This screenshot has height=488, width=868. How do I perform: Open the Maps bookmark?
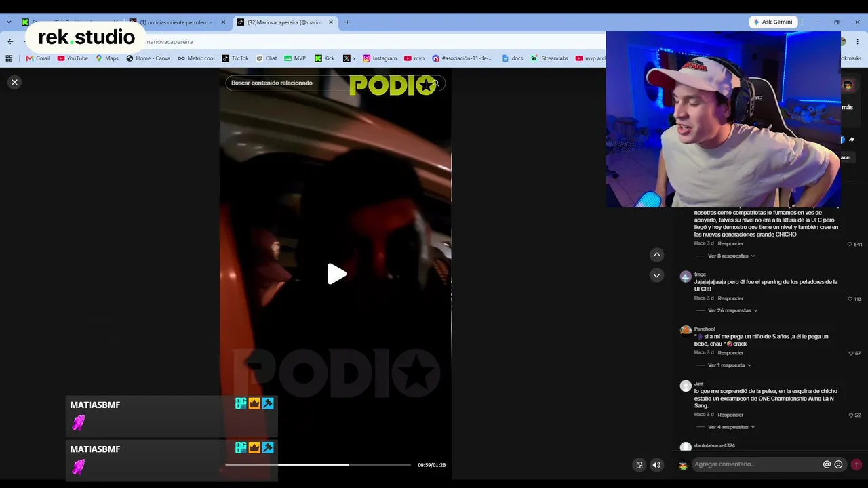pos(107,58)
